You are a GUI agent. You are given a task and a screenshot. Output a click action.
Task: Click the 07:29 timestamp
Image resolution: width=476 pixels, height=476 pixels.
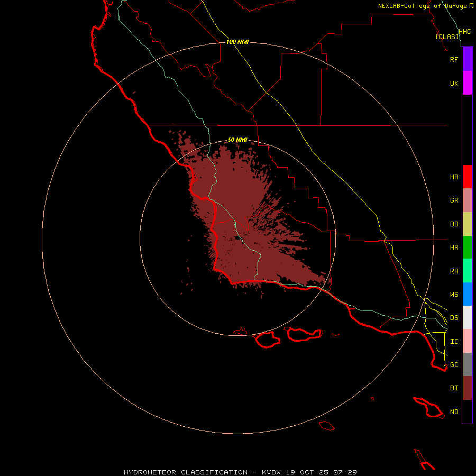pos(345,472)
